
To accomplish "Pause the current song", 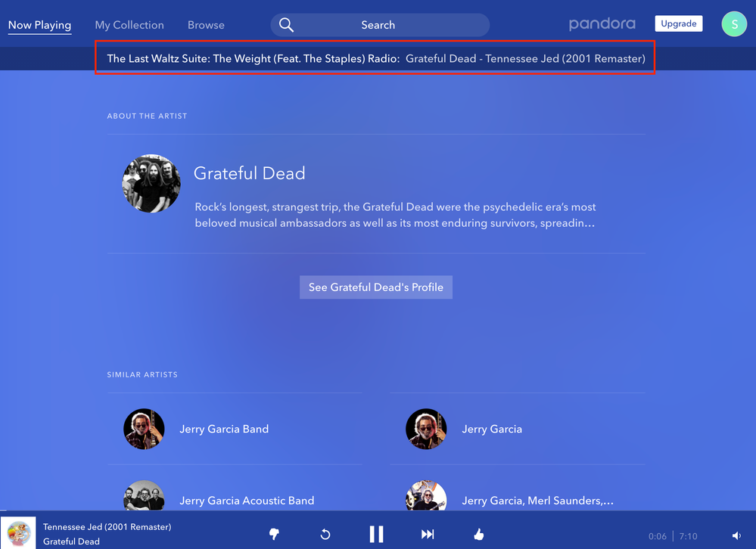I will (376, 535).
